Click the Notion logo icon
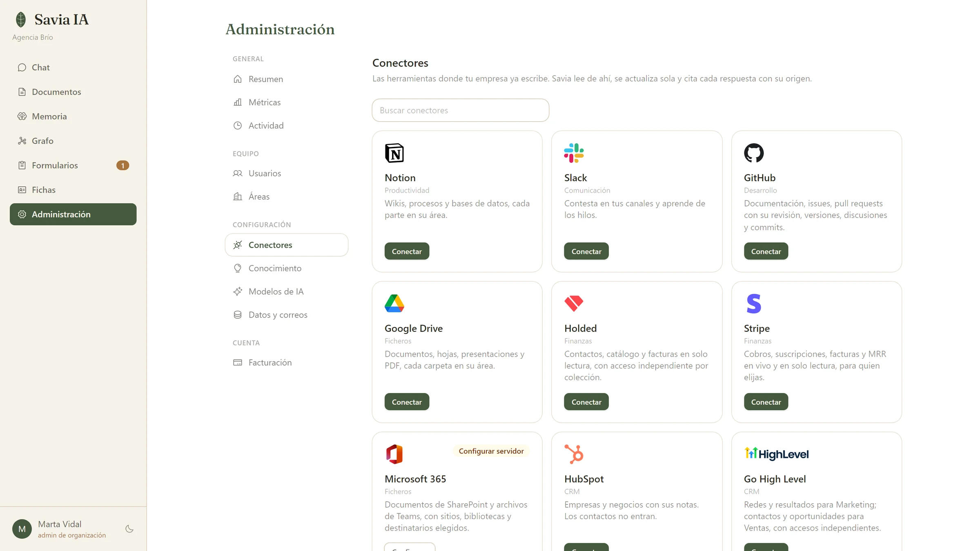 pyautogui.click(x=394, y=153)
